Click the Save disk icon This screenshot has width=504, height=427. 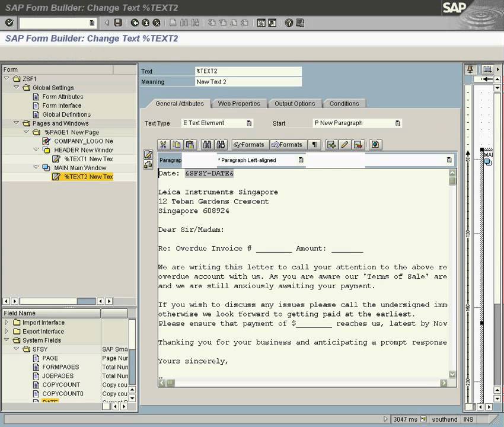118,23
